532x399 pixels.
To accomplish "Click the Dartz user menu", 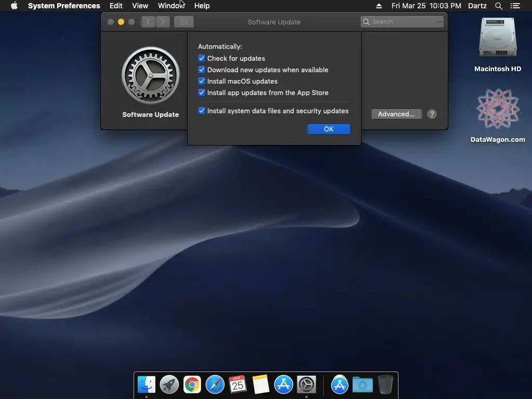I will point(477,6).
